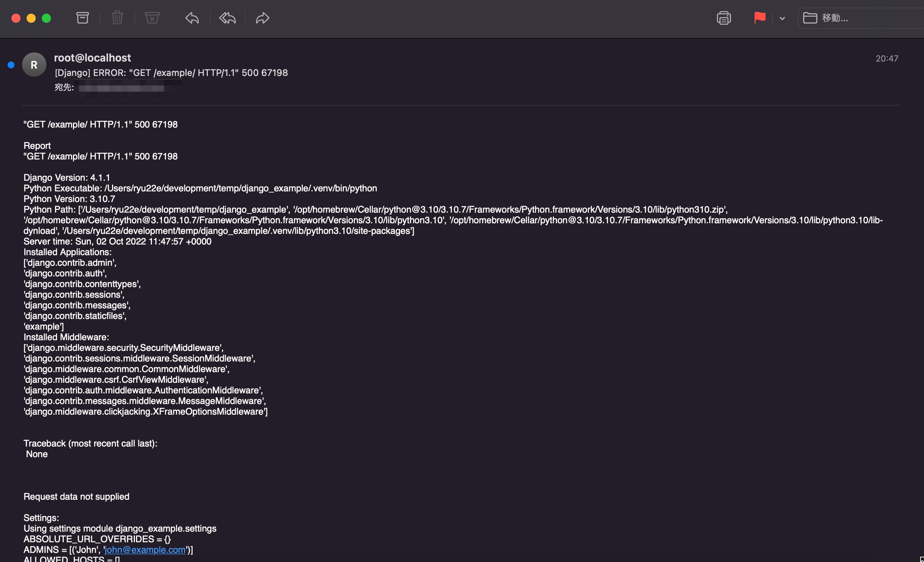Click the 20:47 timestamp
The height and width of the screenshot is (562, 924).
click(x=887, y=58)
